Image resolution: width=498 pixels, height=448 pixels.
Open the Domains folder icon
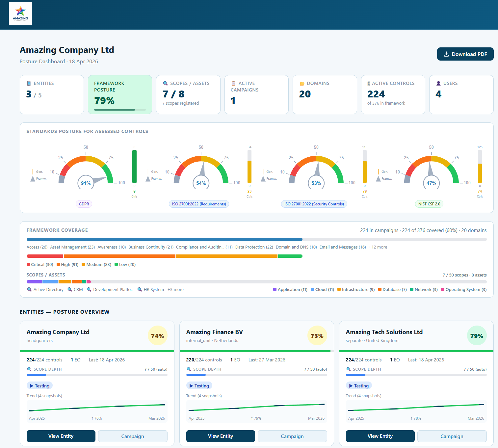pyautogui.click(x=302, y=83)
